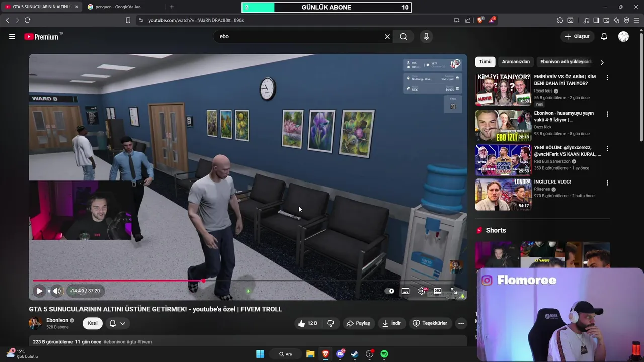Open the Brave VPN shield icon
This screenshot has width=644, height=362.
626,20
